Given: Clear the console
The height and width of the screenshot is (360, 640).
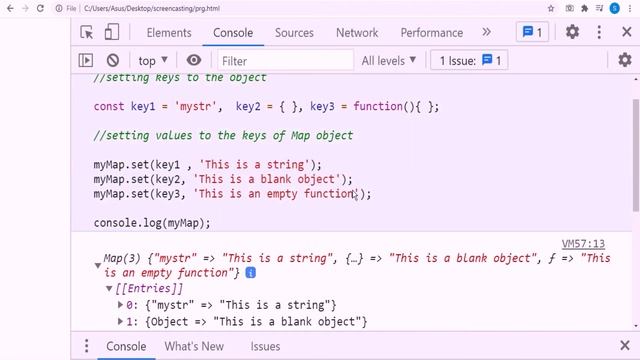Looking at the screenshot, I should point(113,60).
